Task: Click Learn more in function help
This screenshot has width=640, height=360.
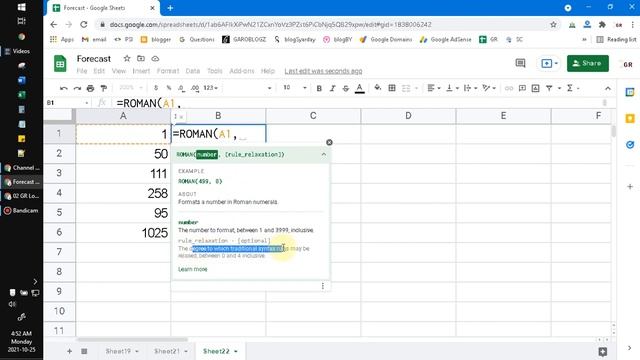Action: click(193, 269)
